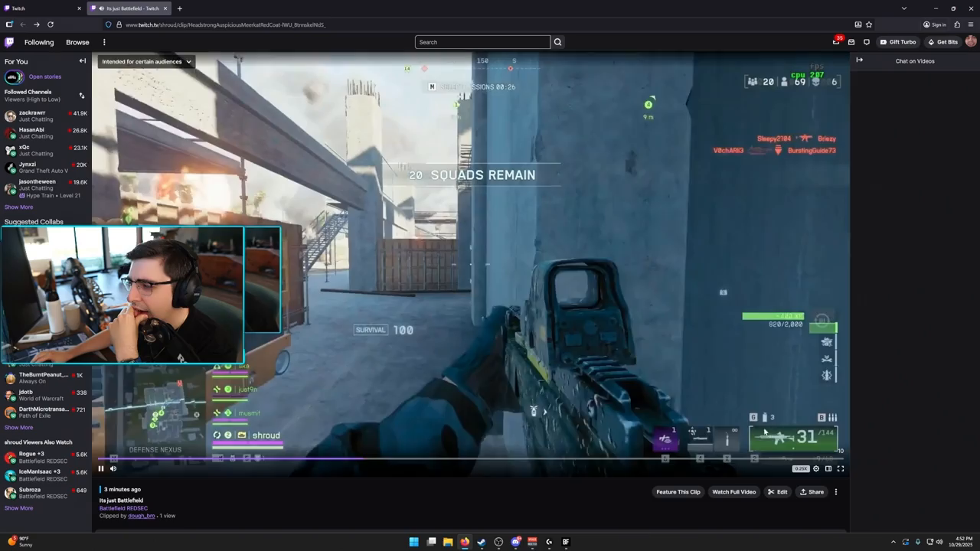List all tabs dropdown arrow

click(x=904, y=8)
